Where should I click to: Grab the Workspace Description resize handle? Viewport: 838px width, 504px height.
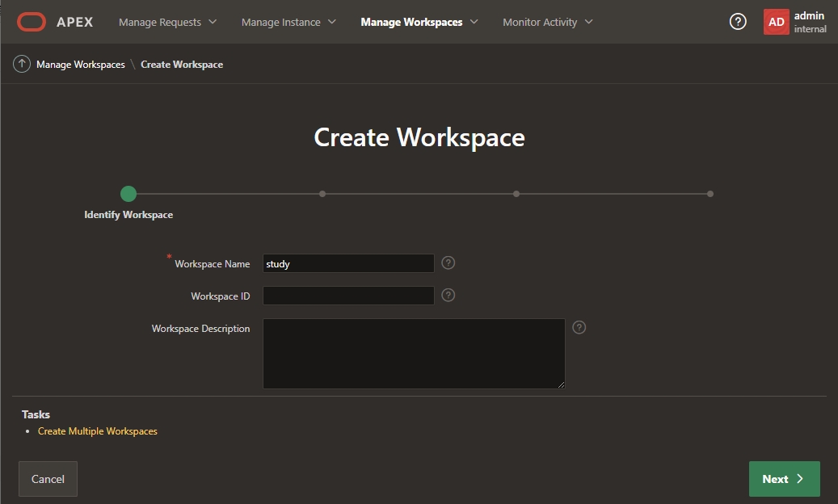tap(561, 384)
